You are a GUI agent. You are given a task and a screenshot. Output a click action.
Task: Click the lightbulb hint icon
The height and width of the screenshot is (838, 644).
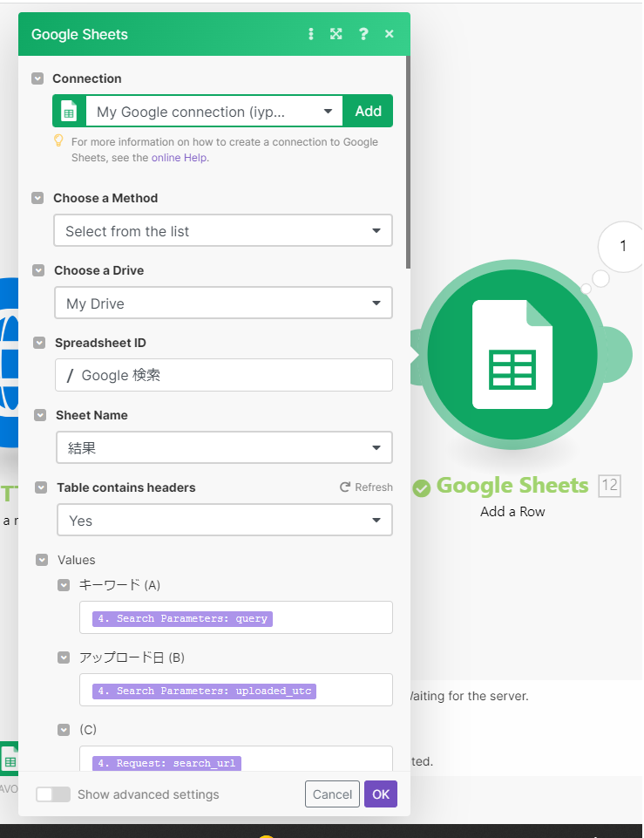tap(58, 141)
